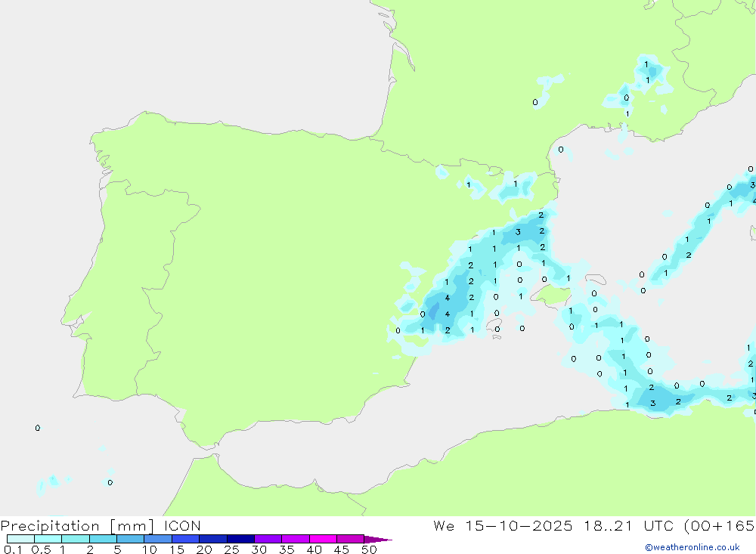Click the legend scale label "30"

[259, 549]
